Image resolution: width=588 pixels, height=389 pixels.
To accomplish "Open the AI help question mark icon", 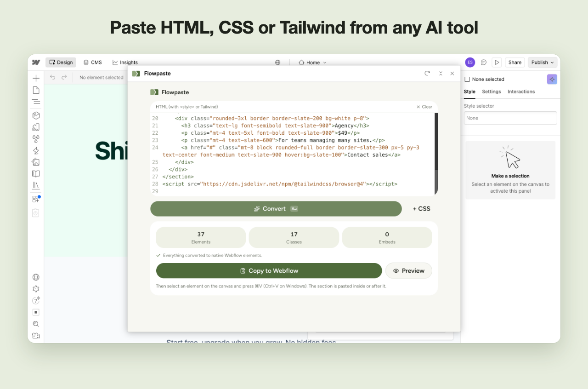I will [x=36, y=300].
